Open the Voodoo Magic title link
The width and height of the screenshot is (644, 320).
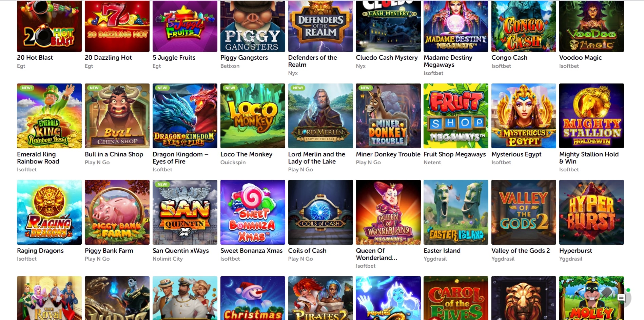coord(581,58)
